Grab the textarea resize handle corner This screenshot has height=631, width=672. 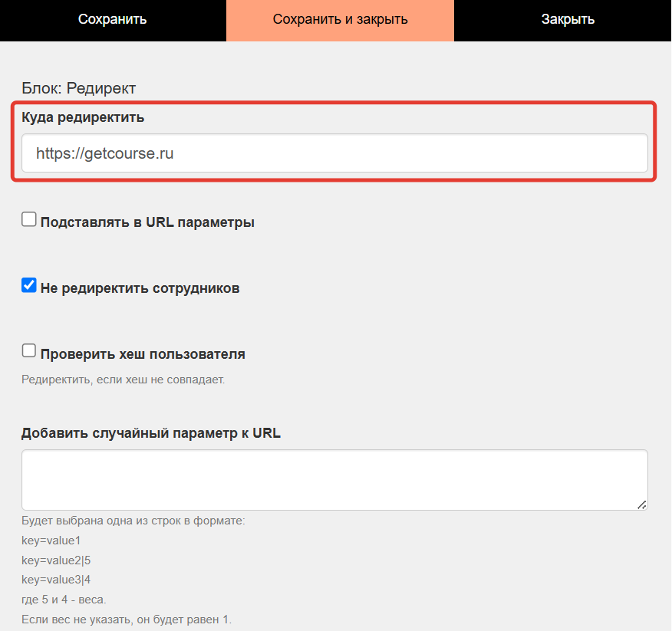(641, 504)
